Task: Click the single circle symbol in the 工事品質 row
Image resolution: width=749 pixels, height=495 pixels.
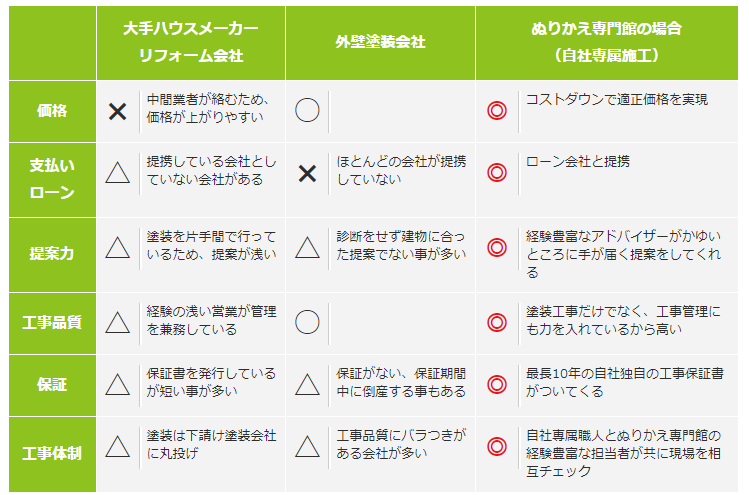Action: coord(307,322)
